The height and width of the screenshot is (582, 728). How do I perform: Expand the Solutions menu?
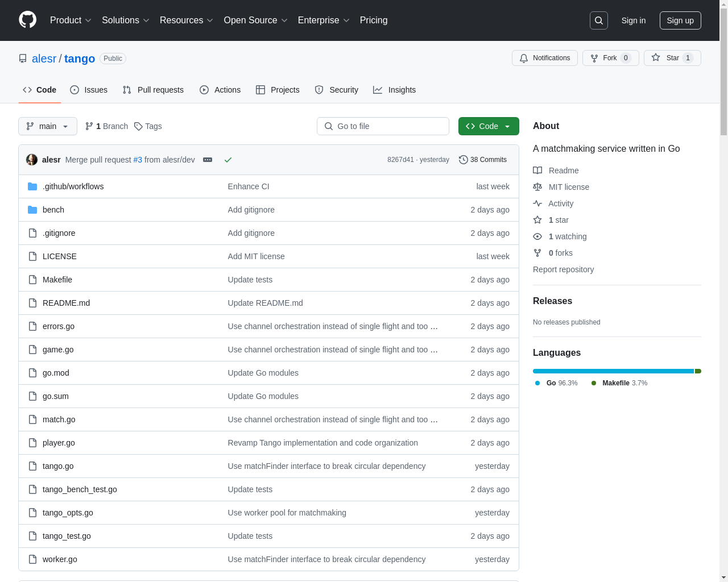point(126,20)
